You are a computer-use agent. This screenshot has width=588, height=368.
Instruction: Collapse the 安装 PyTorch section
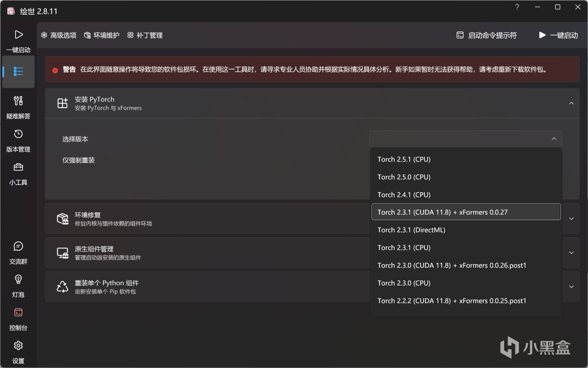coord(571,103)
